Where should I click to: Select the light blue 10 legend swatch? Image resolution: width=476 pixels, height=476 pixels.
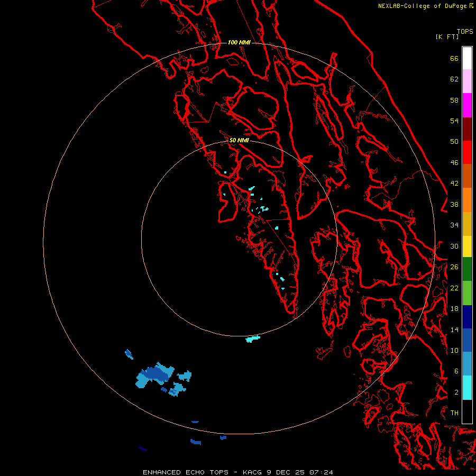pos(467,364)
